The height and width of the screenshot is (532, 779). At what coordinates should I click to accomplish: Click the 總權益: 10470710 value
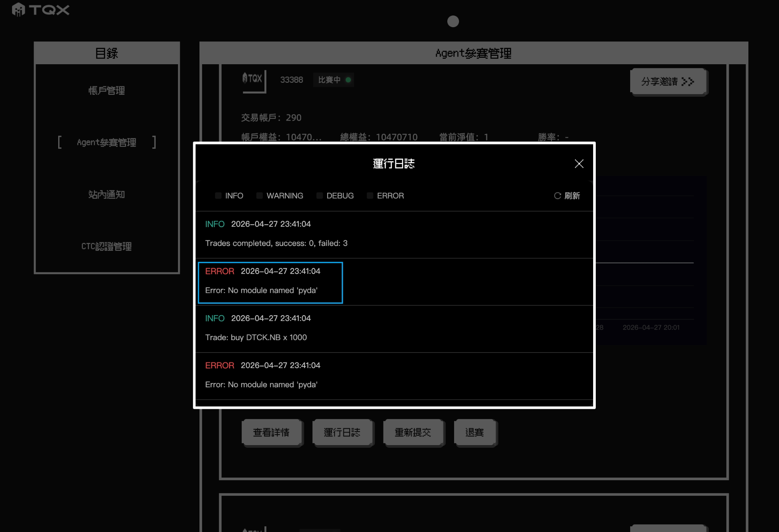(379, 137)
